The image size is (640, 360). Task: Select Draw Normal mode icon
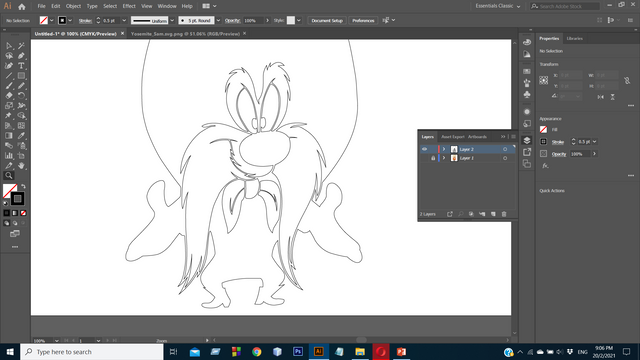[7, 223]
